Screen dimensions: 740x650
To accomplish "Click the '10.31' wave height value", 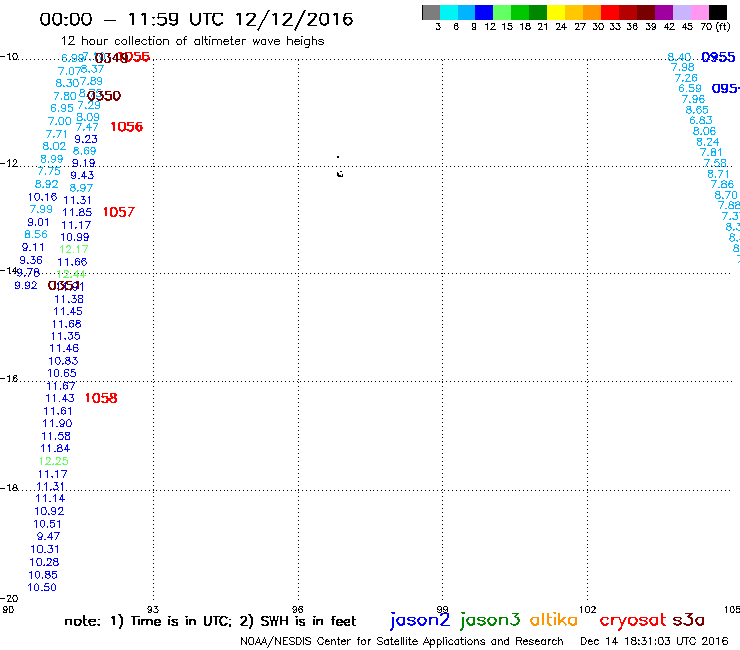I will (x=45, y=549).
